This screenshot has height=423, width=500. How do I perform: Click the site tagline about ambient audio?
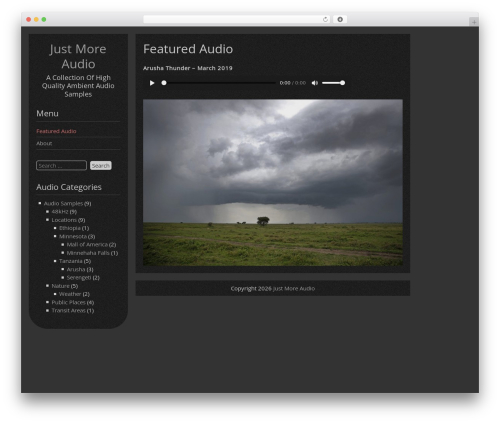[78, 86]
